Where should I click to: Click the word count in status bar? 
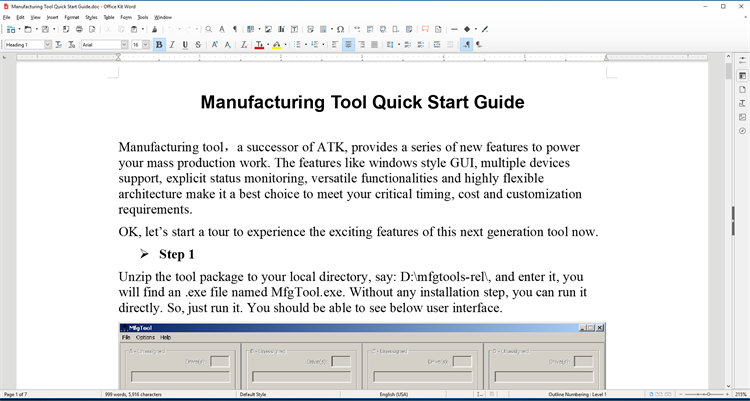[133, 394]
